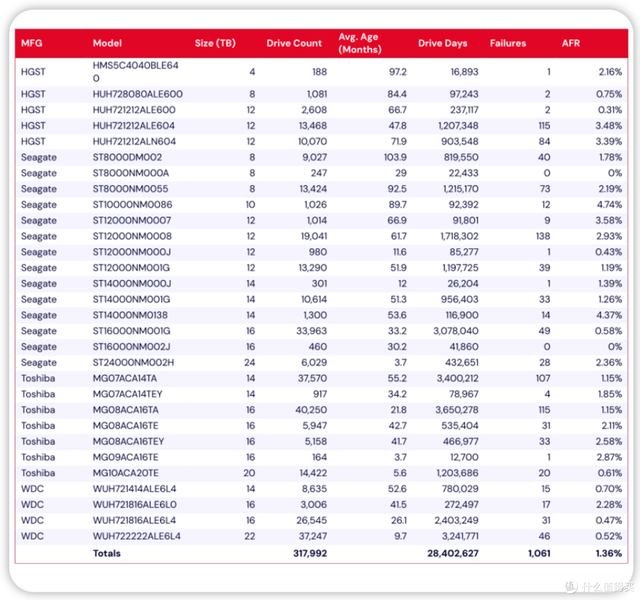Select model HUH721212ALN604 cell
Screen dimensions: 640x600
tap(134, 142)
